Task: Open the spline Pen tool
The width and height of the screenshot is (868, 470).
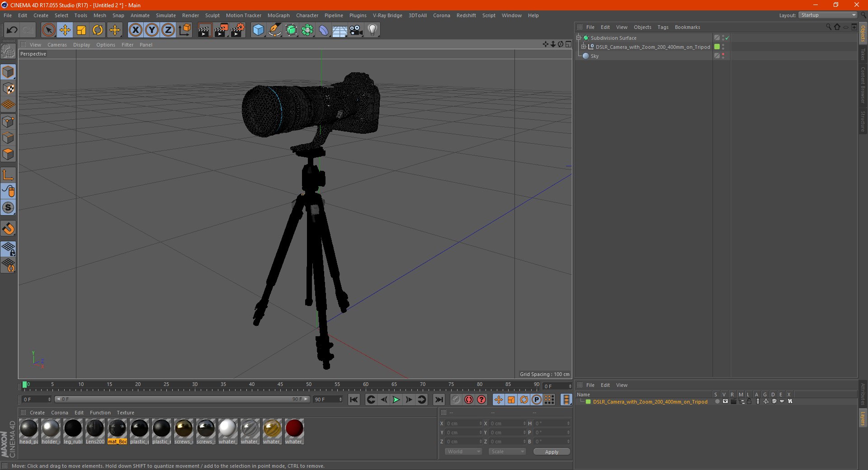Action: tap(274, 30)
